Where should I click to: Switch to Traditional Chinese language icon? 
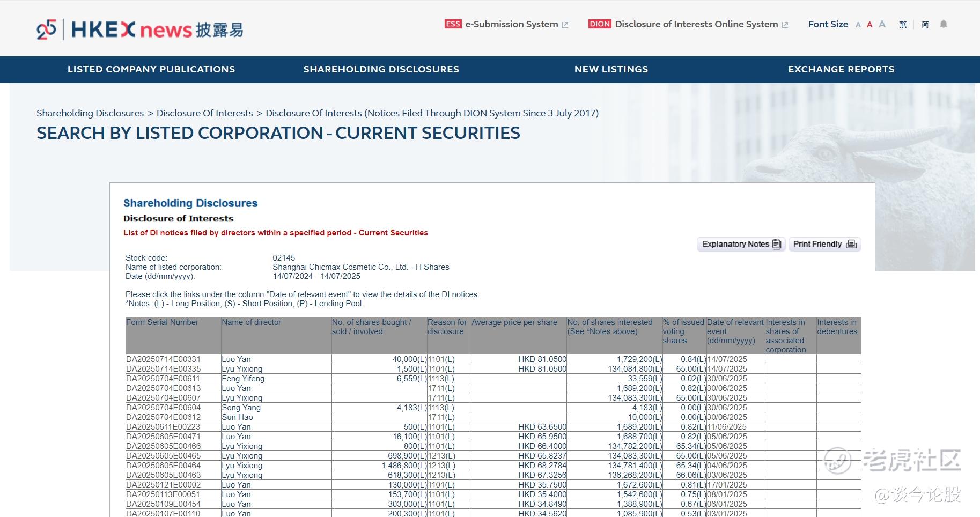tap(903, 24)
